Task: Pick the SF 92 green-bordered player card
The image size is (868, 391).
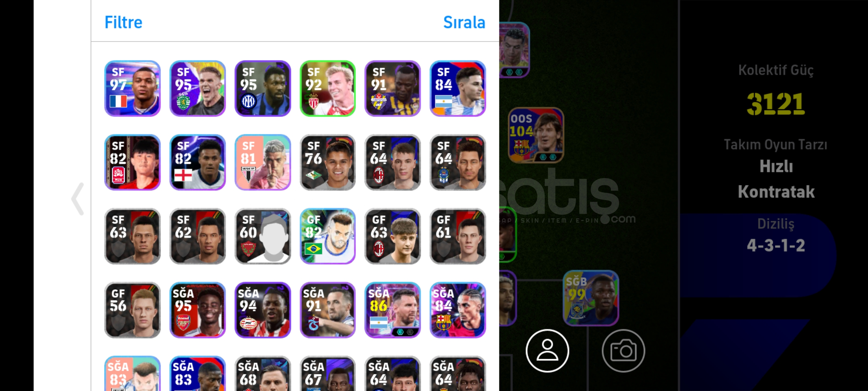Action: pyautogui.click(x=328, y=88)
